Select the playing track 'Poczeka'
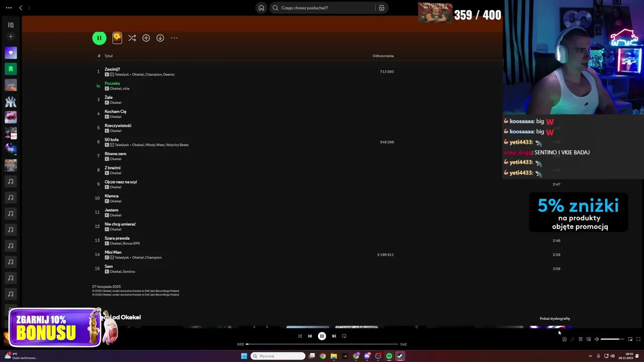644x362 pixels. point(112,83)
